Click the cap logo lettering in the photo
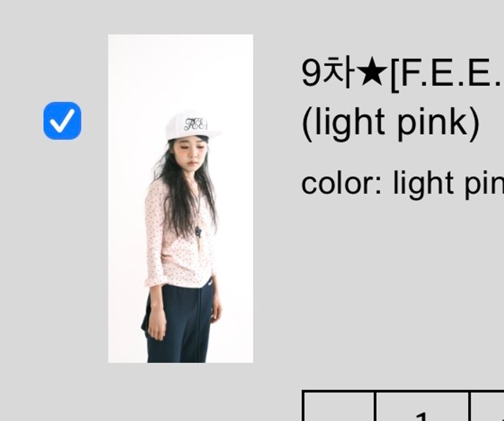Image resolution: width=504 pixels, height=421 pixels. (x=195, y=125)
